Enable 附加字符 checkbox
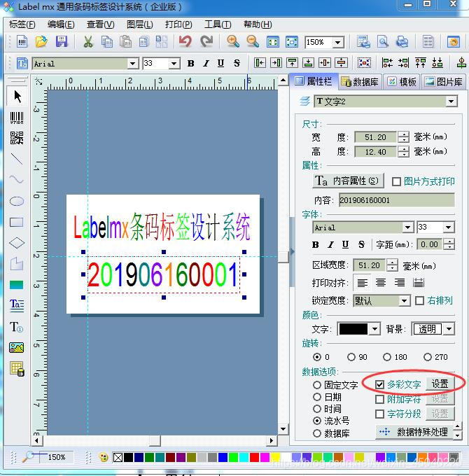Screen dimensions: 469x476 click(379, 399)
